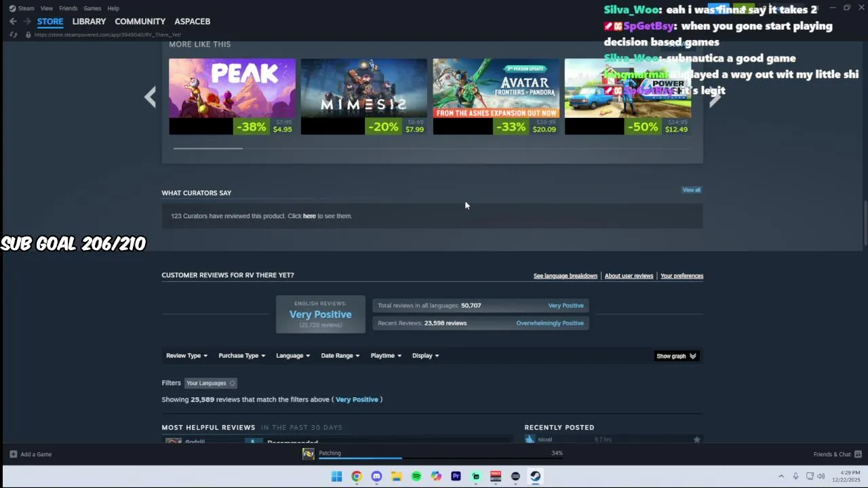Viewport: 868px width, 488px height.
Task: Click the next arrow in More Like This carousel
Action: pyautogui.click(x=715, y=97)
